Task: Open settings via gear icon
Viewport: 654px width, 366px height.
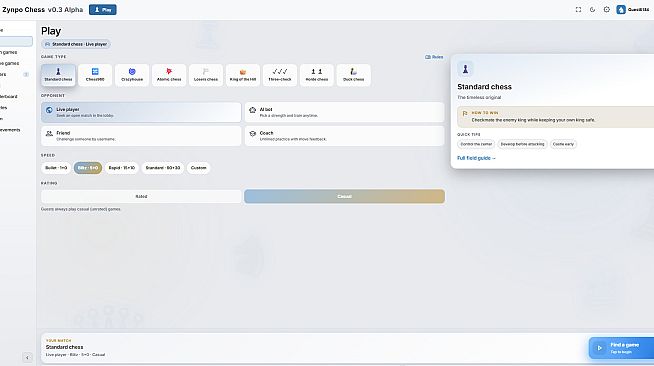Action: point(606,10)
